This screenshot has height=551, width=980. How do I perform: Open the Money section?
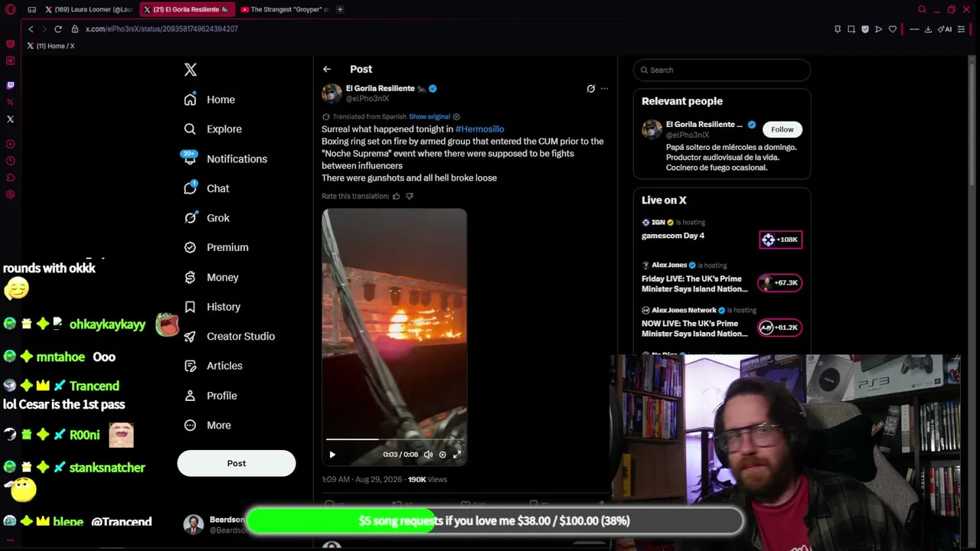[211, 277]
